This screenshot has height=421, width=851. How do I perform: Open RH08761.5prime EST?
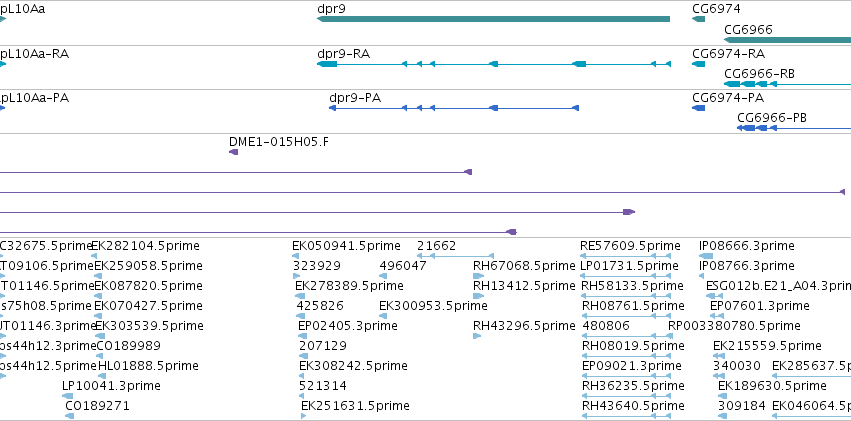click(633, 305)
